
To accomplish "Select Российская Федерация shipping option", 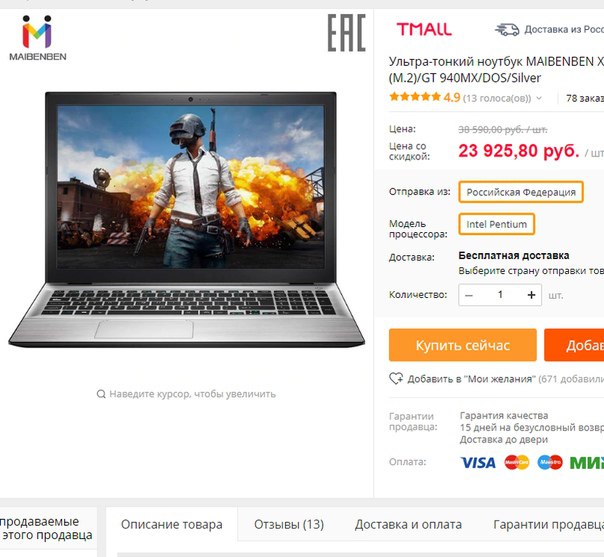I will click(521, 192).
